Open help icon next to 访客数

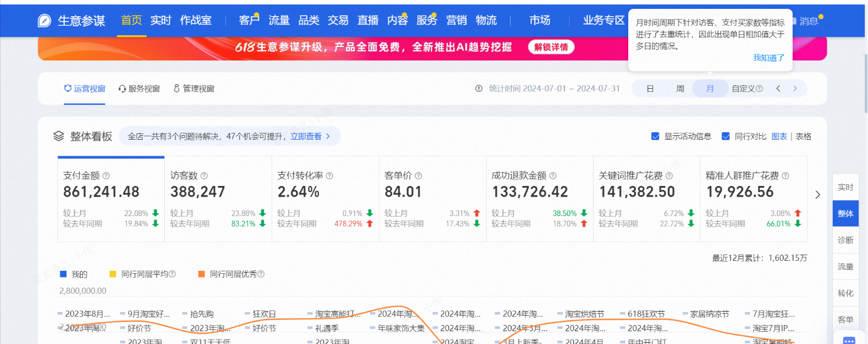(204, 175)
